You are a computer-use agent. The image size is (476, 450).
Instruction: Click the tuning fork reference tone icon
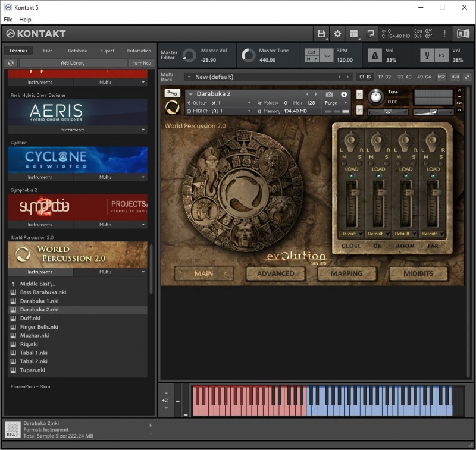click(x=426, y=55)
